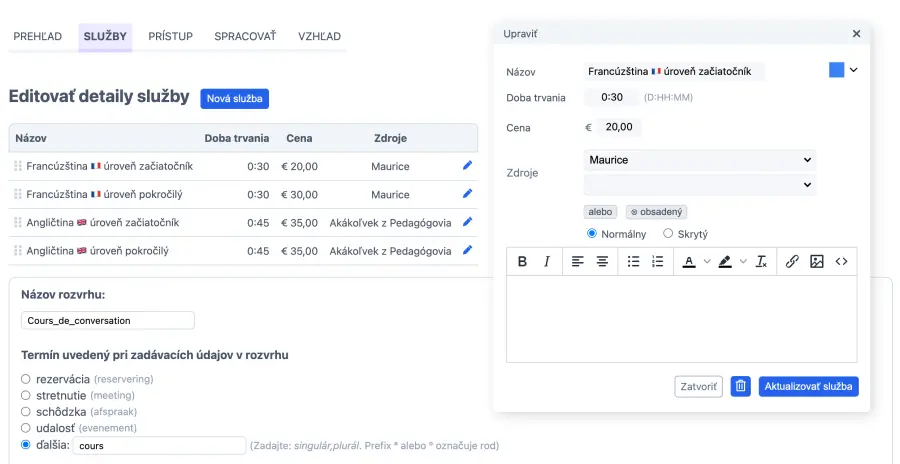
Task: Open the VZHĽAD tab
Action: [x=319, y=36]
